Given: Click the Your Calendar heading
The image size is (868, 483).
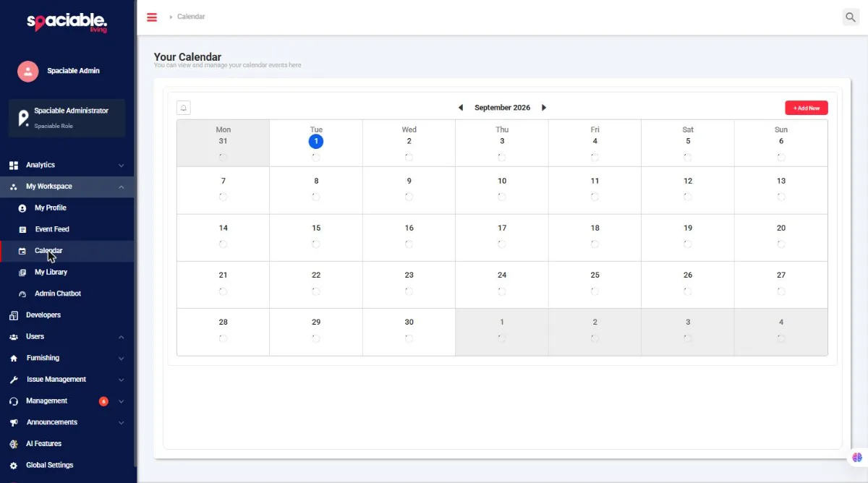Looking at the screenshot, I should [187, 57].
